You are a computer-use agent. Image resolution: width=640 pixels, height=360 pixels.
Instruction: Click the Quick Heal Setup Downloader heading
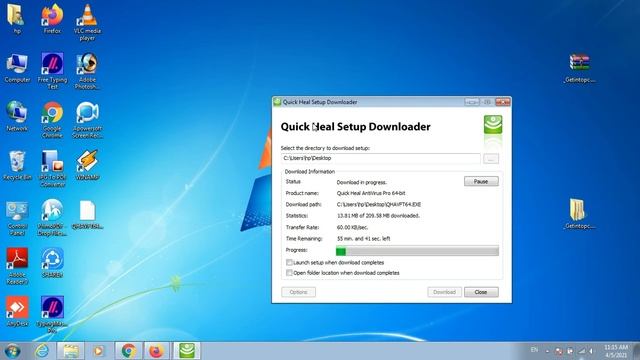pos(356,127)
